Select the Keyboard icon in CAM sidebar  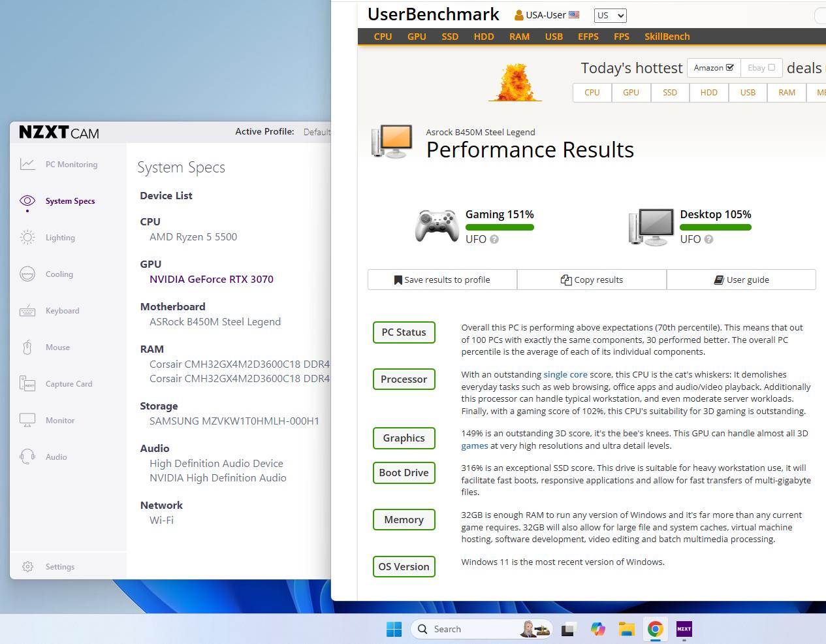point(27,311)
